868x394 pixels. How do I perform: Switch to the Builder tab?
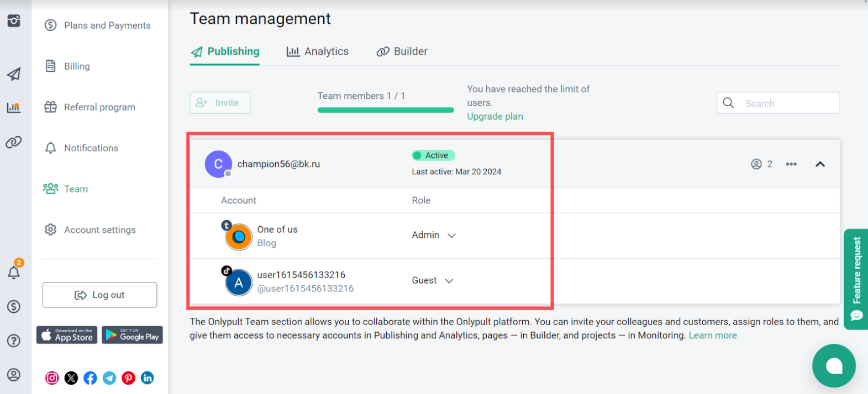click(402, 51)
